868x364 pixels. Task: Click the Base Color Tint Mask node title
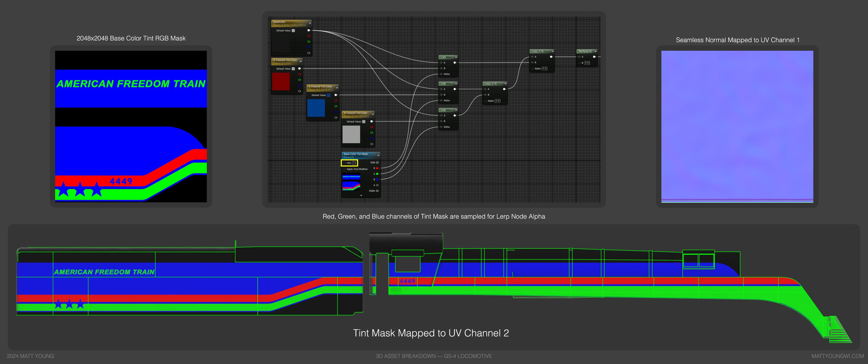(356, 154)
